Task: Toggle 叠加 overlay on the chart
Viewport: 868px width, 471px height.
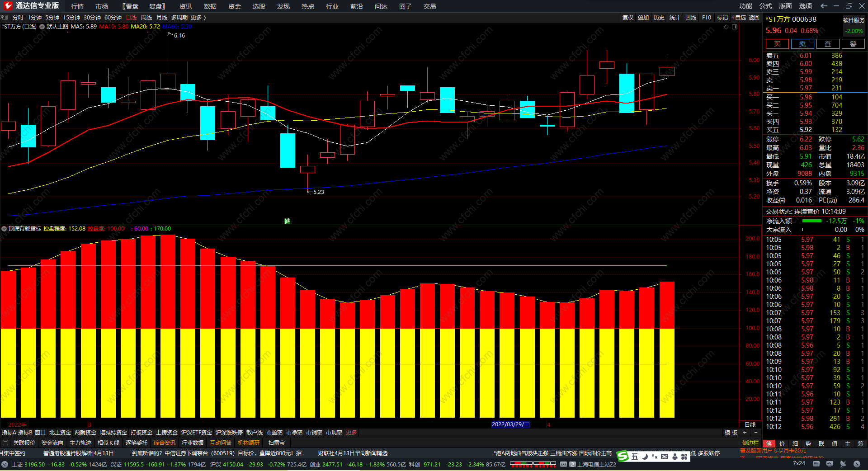Action: click(643, 18)
